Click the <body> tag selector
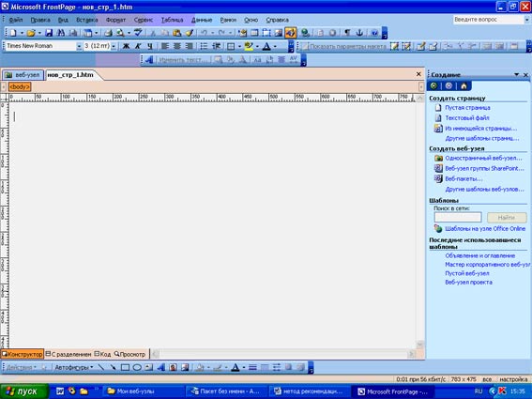Viewport: 532px width, 399px height. pos(20,87)
